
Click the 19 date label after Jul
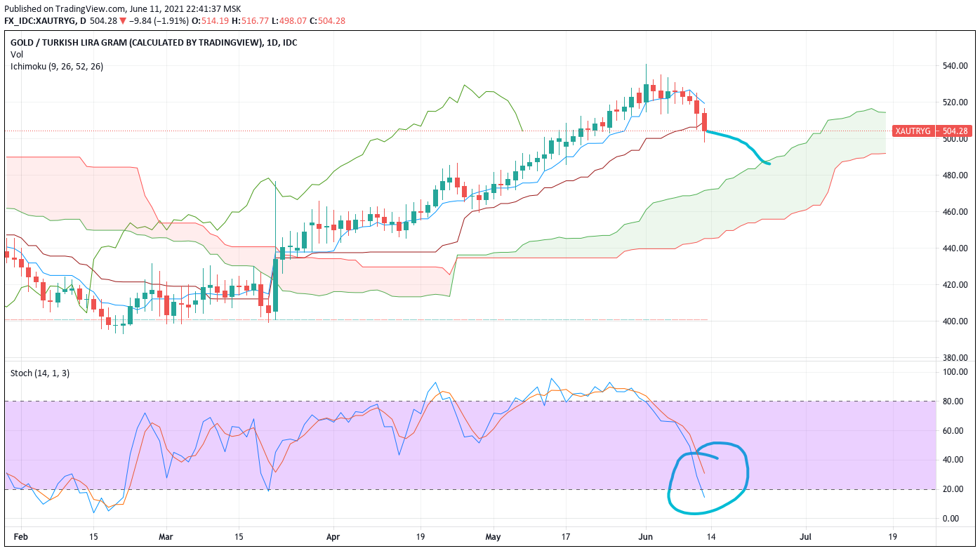click(892, 536)
